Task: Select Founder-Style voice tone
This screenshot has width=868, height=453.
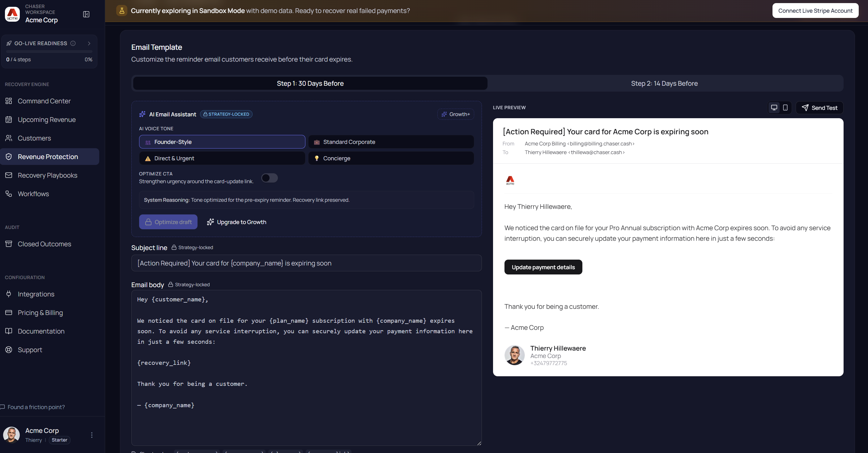Action: (222, 142)
